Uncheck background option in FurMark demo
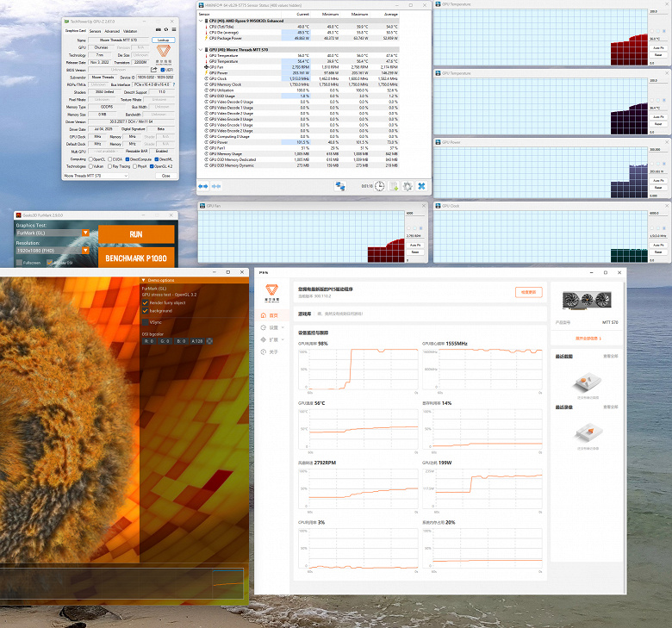Image resolution: width=672 pixels, height=628 pixels. click(146, 311)
